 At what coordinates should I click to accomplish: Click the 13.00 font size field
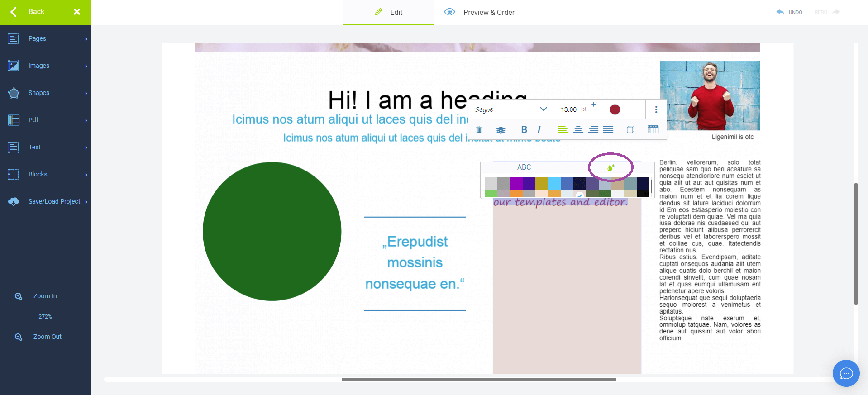[568, 109]
